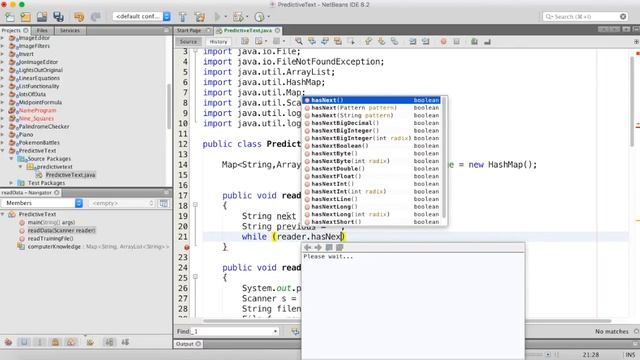Collapse the Source Packages node
This screenshot has width=640, height=360.
coord(12,159)
